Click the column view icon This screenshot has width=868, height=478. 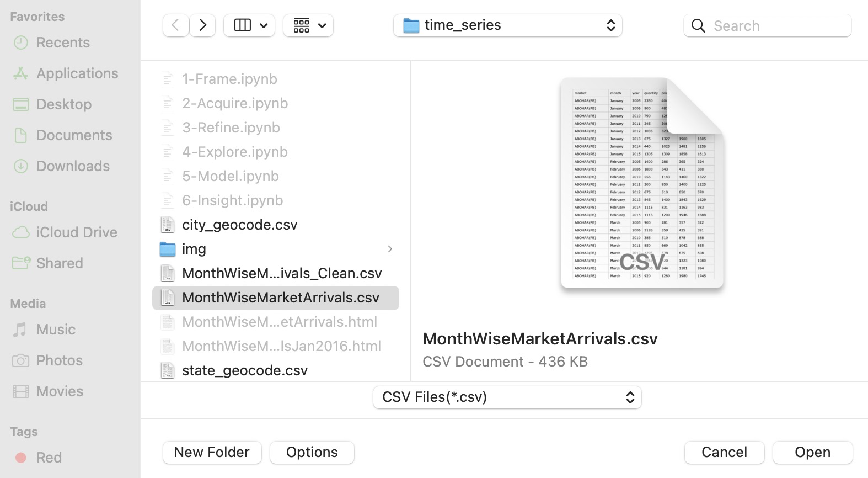point(243,25)
